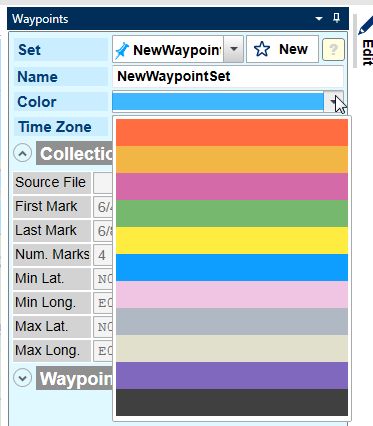Click the Min Long. value field
Viewport: 373px width, 426px height.
103,303
